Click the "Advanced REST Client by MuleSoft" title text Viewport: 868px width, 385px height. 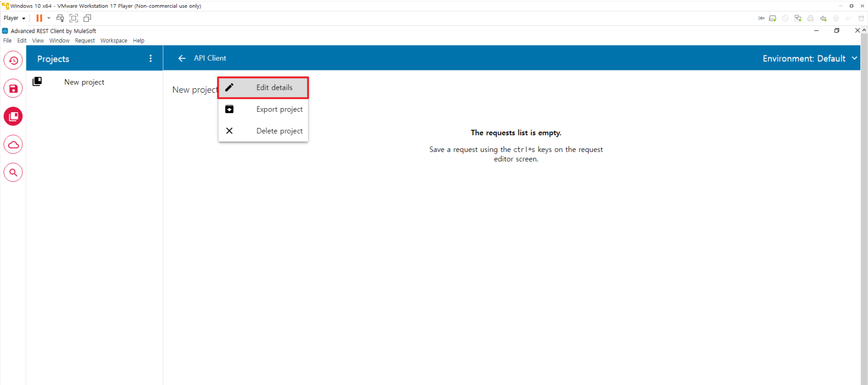click(54, 31)
